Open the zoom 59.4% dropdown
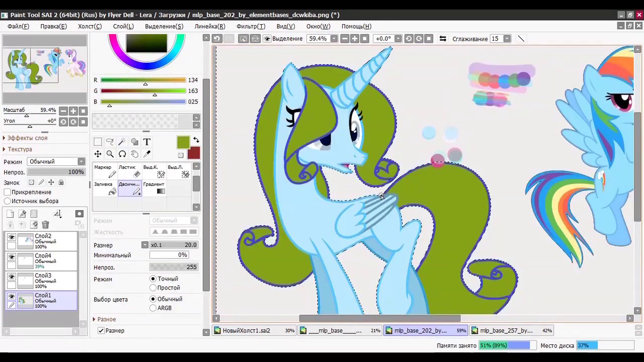This screenshot has height=362, width=644. click(x=334, y=39)
